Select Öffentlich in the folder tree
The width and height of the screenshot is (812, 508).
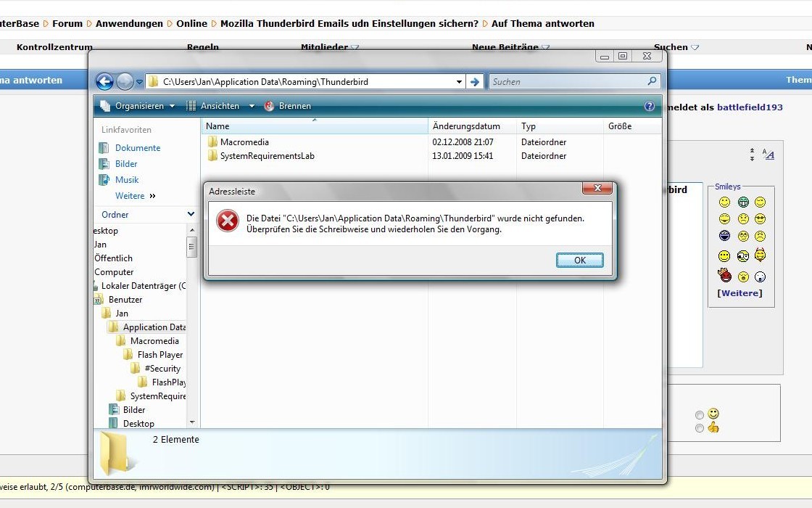click(113, 258)
